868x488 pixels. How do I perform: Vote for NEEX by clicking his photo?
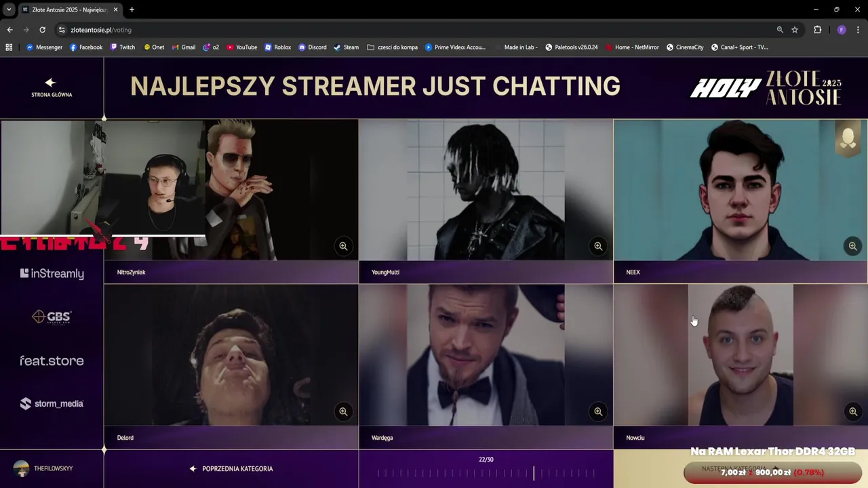pyautogui.click(x=740, y=190)
